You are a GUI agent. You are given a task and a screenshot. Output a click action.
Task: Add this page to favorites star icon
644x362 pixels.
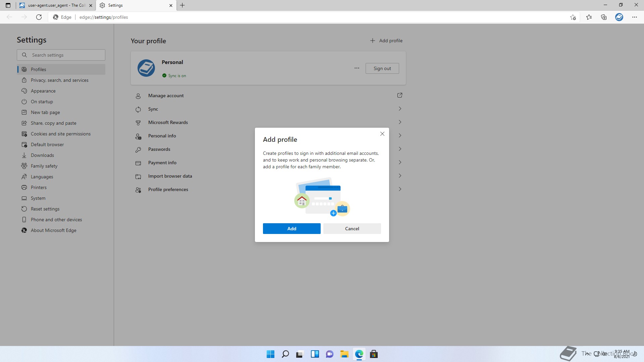(573, 17)
